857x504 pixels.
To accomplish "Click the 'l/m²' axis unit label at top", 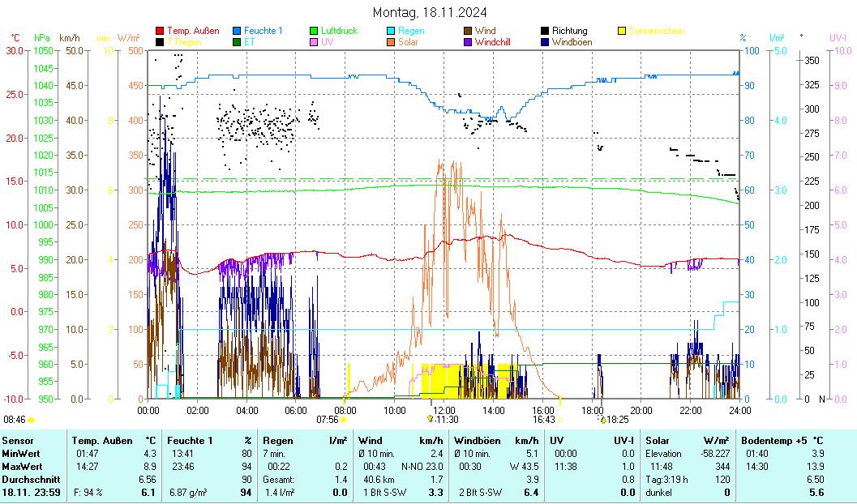I will click(x=777, y=38).
